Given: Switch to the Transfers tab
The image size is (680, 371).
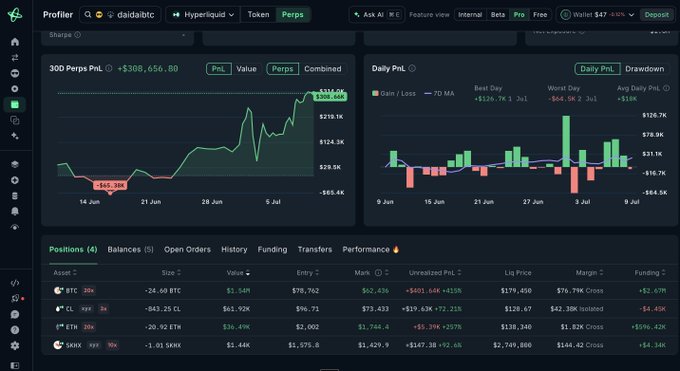Looking at the screenshot, I should coord(315,250).
